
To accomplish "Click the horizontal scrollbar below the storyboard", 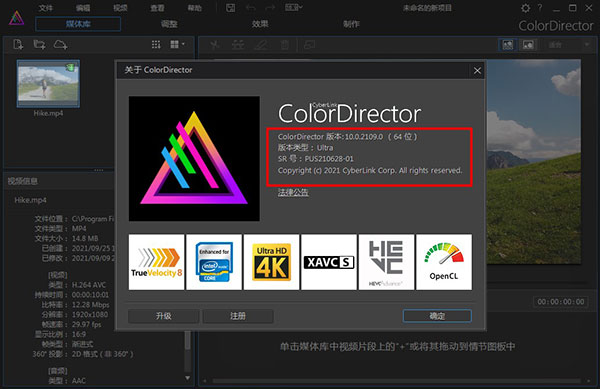I will (x=396, y=381).
